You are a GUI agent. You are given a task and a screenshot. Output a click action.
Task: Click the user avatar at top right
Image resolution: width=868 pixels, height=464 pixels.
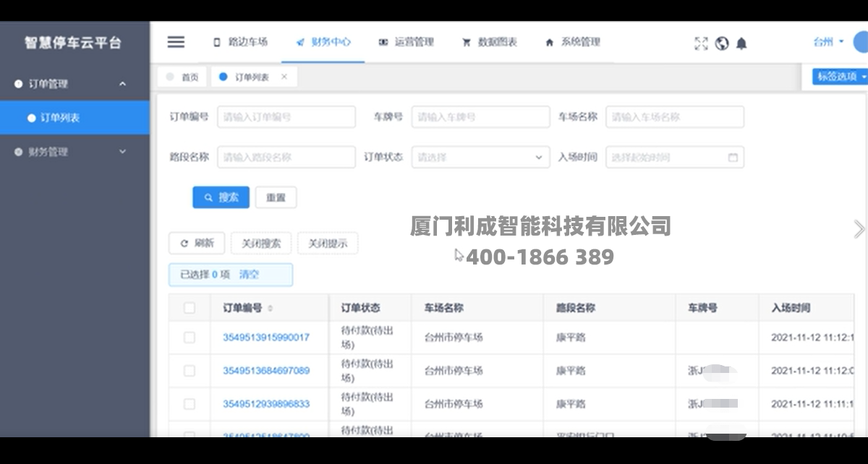pyautogui.click(x=860, y=42)
